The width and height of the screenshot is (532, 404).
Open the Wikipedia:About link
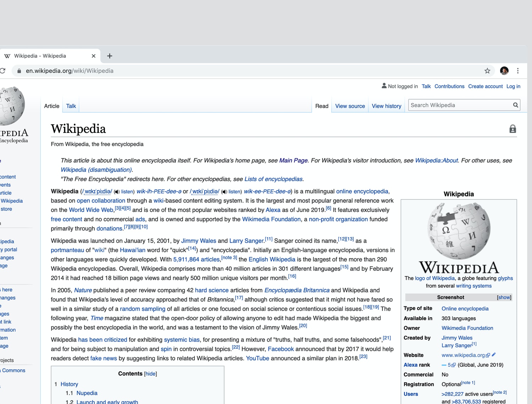click(x=437, y=161)
